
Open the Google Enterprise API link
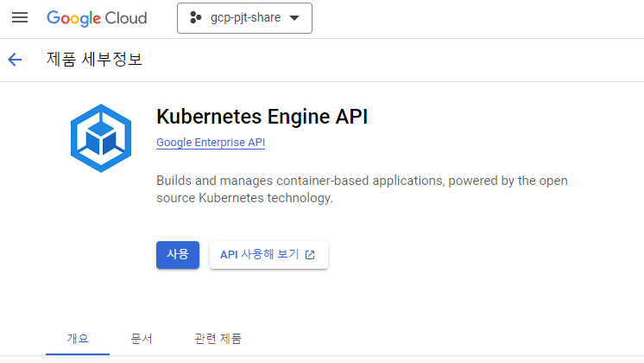[211, 143]
